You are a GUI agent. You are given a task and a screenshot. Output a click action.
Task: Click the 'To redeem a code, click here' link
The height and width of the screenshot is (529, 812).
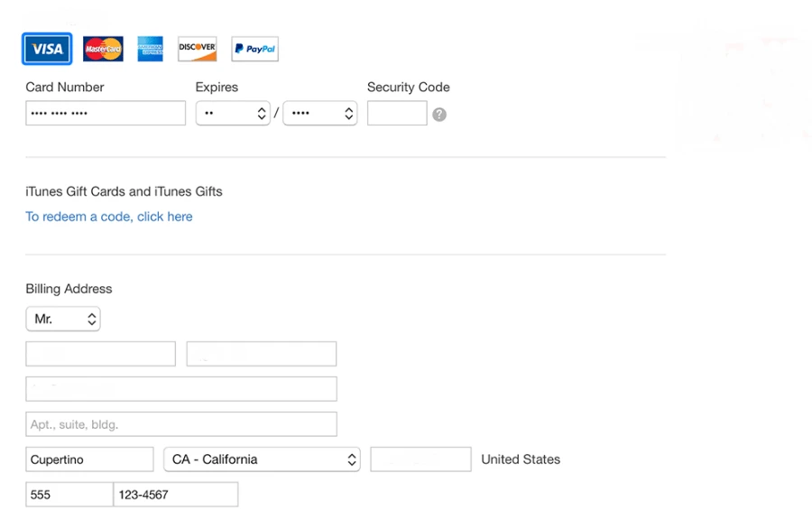pyautogui.click(x=109, y=217)
